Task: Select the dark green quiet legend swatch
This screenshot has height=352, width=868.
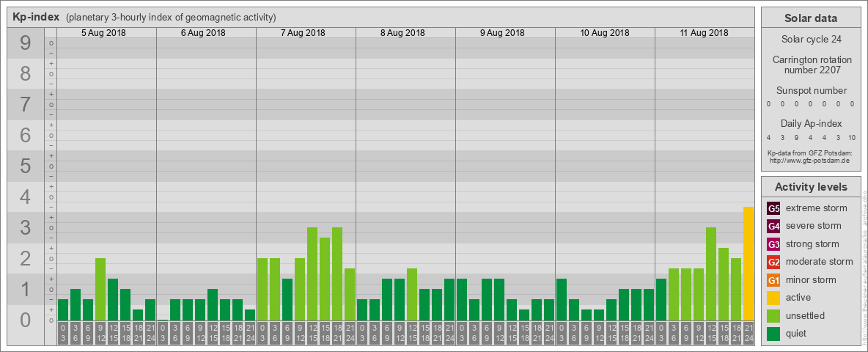Action: pyautogui.click(x=773, y=333)
